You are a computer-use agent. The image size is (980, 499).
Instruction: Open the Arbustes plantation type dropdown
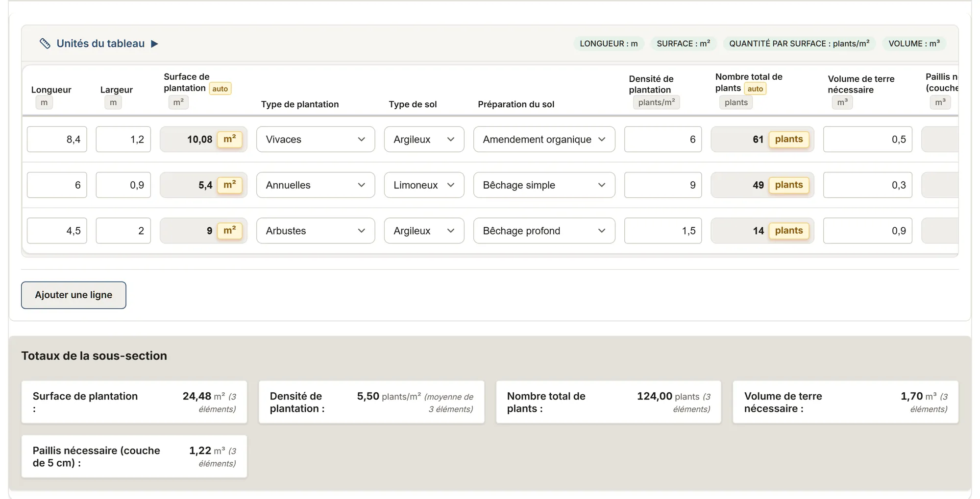pos(316,231)
